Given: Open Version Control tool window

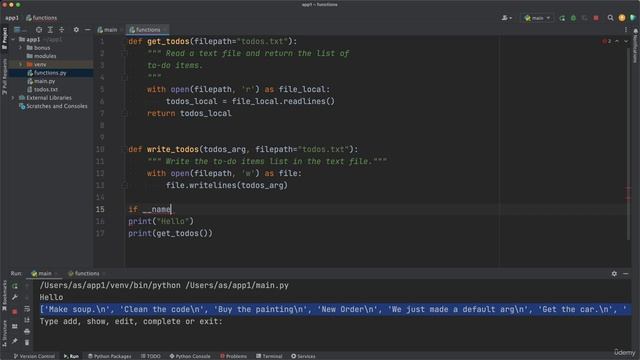Looking at the screenshot, I should (x=34, y=356).
